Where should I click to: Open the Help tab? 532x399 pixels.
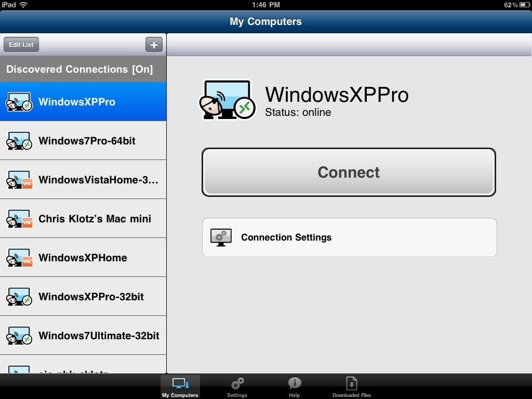294,387
